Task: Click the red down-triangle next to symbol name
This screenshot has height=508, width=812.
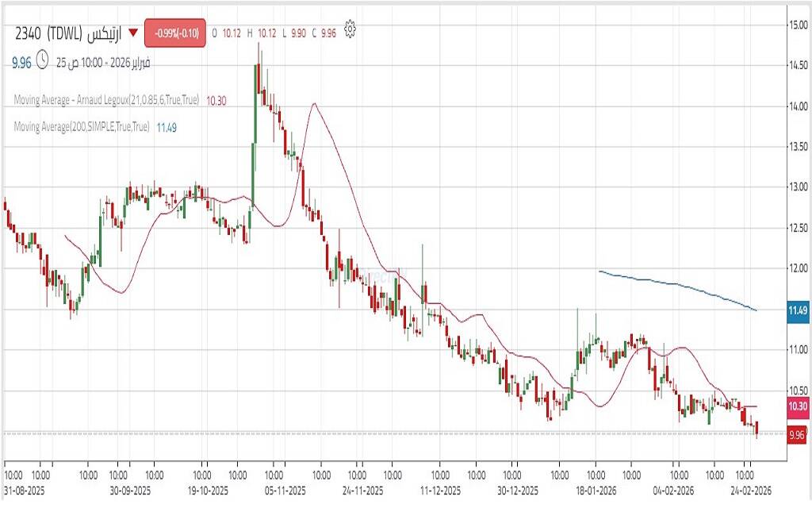Action: click(x=133, y=33)
